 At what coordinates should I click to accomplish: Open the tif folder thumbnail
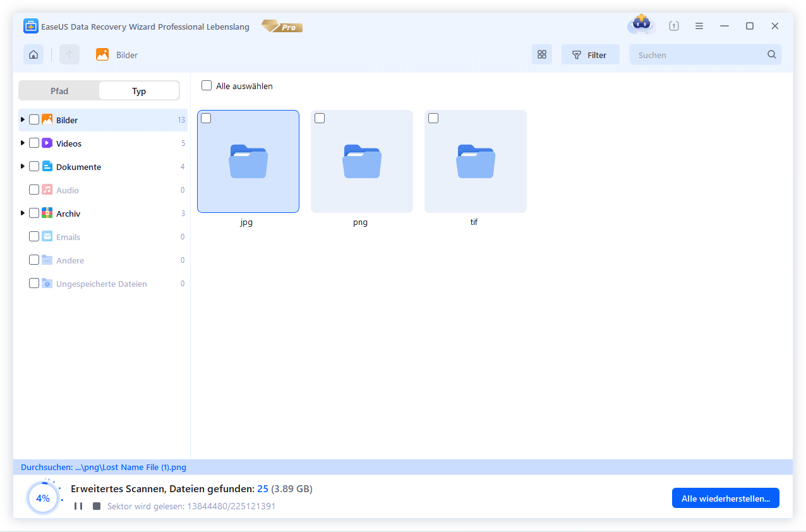(476, 161)
